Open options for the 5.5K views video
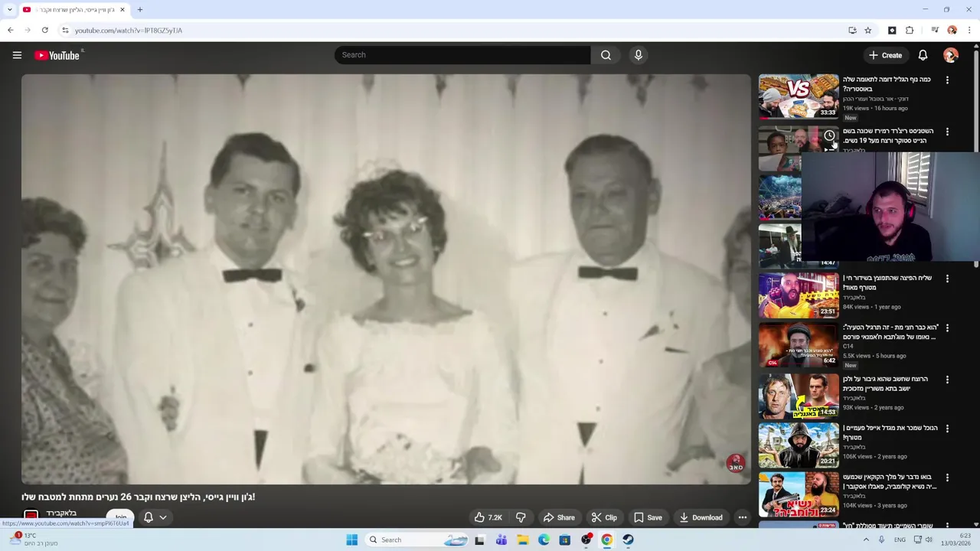Screen dimensions: 980x551 tap(947, 328)
